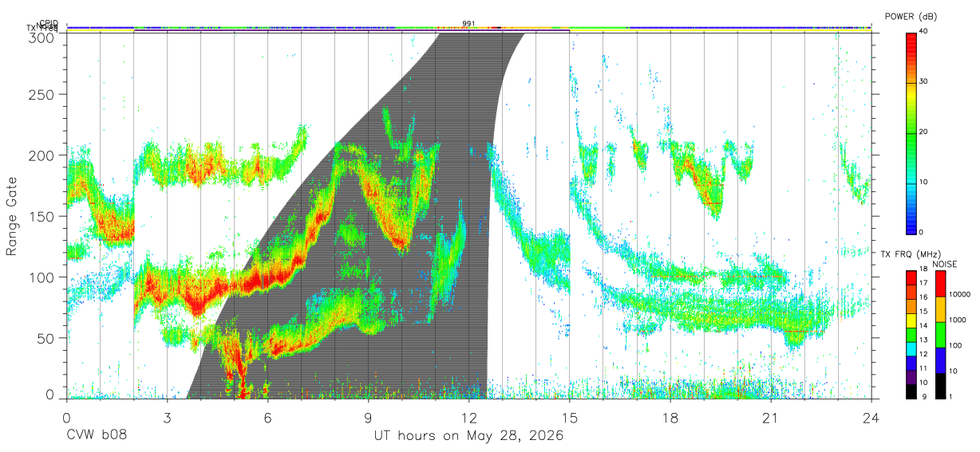Screen dimensions: 980x452
Task: Click the '250' tick on the range gate axis
Action: pos(42,95)
